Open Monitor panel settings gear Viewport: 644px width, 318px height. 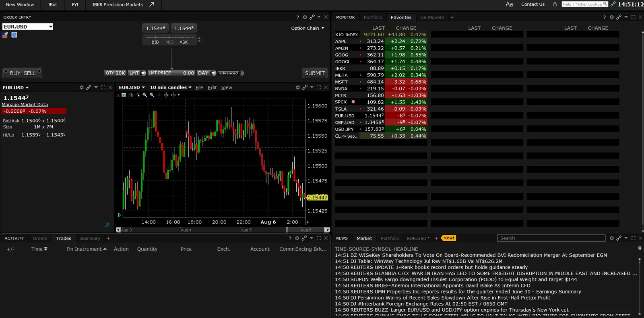coord(612,17)
